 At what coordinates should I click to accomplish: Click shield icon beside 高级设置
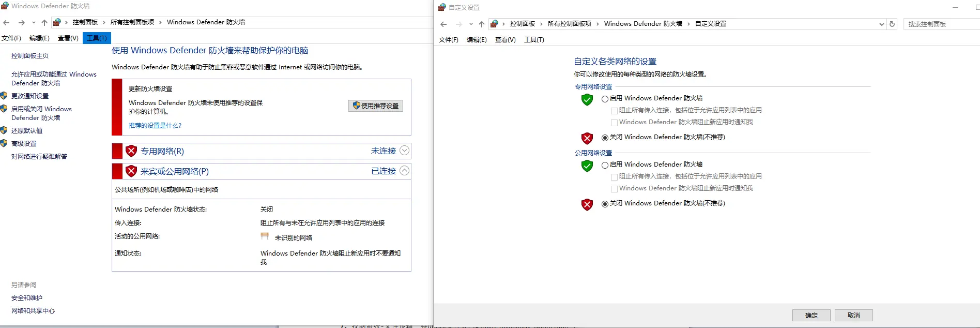[x=4, y=143]
